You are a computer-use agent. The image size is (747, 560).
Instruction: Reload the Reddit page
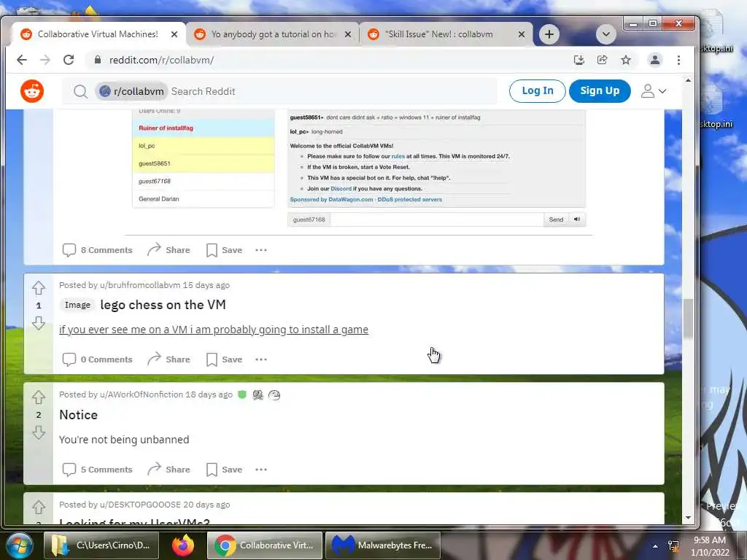tap(69, 60)
